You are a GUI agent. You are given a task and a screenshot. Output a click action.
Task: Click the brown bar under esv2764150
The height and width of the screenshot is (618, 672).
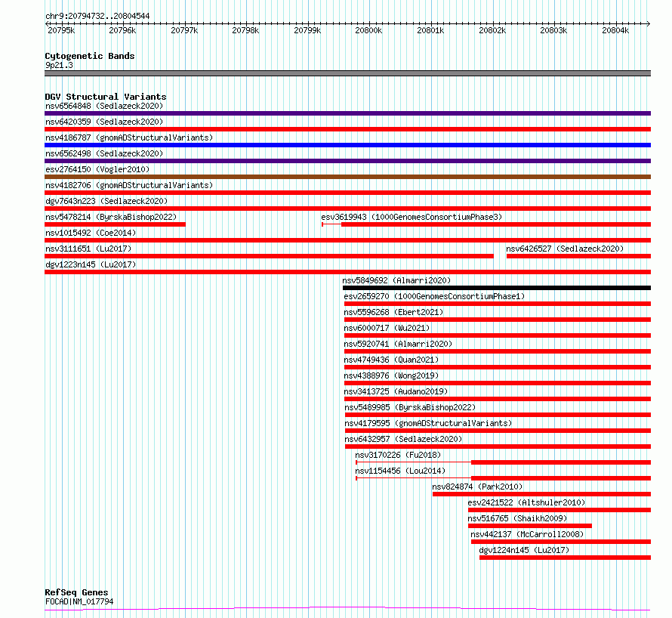[x=347, y=177]
